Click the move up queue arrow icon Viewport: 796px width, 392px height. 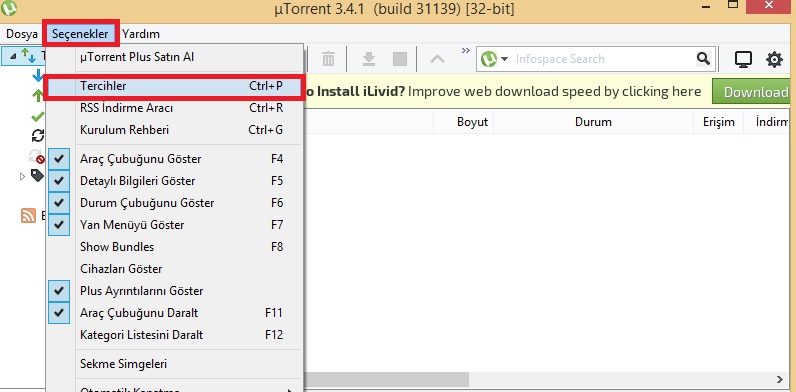437,59
